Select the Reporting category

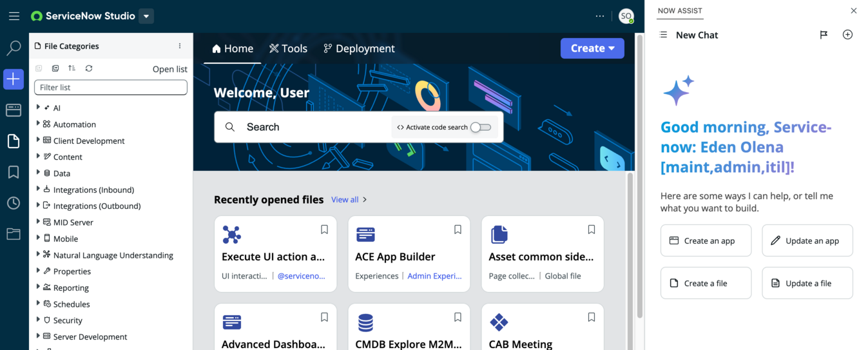tap(71, 287)
